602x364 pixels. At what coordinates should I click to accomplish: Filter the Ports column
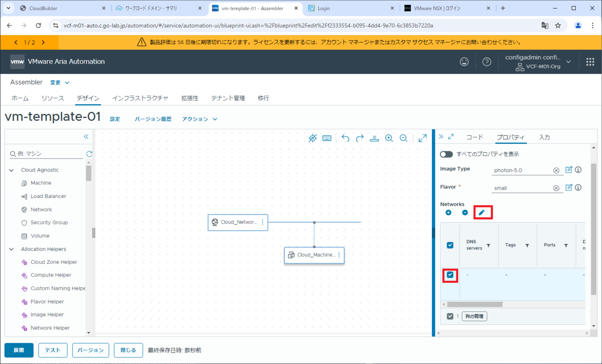pyautogui.click(x=566, y=245)
